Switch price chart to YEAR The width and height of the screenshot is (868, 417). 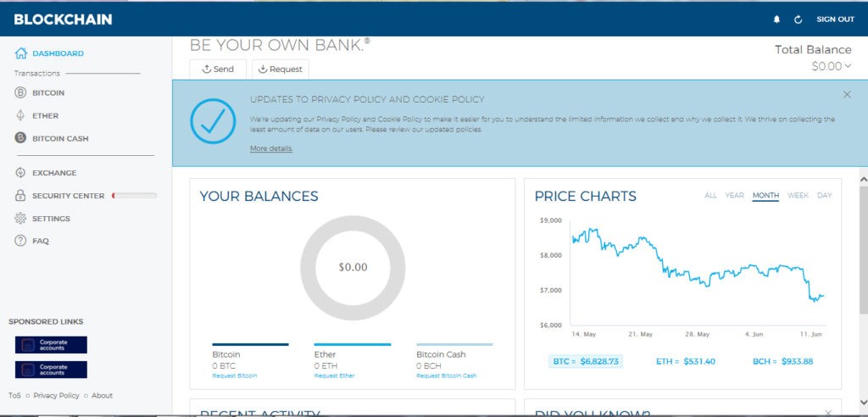coord(735,196)
